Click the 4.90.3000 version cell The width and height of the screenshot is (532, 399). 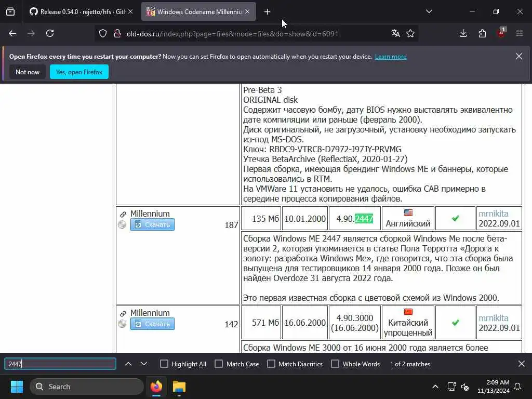pyautogui.click(x=354, y=323)
